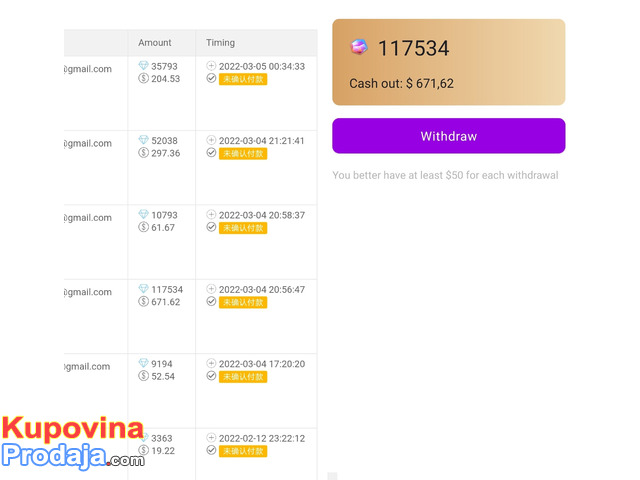Click check-circle icon under 2022-02-12 23:22:12
This screenshot has height=480, width=640.
pyautogui.click(x=211, y=450)
